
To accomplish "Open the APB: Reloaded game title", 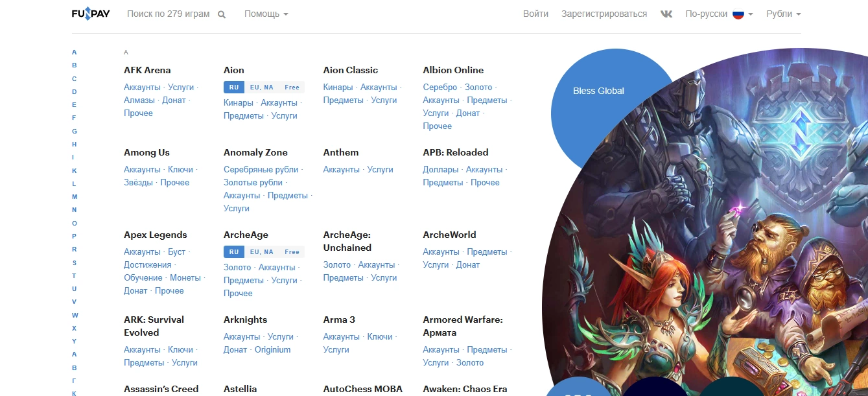I will [x=456, y=152].
